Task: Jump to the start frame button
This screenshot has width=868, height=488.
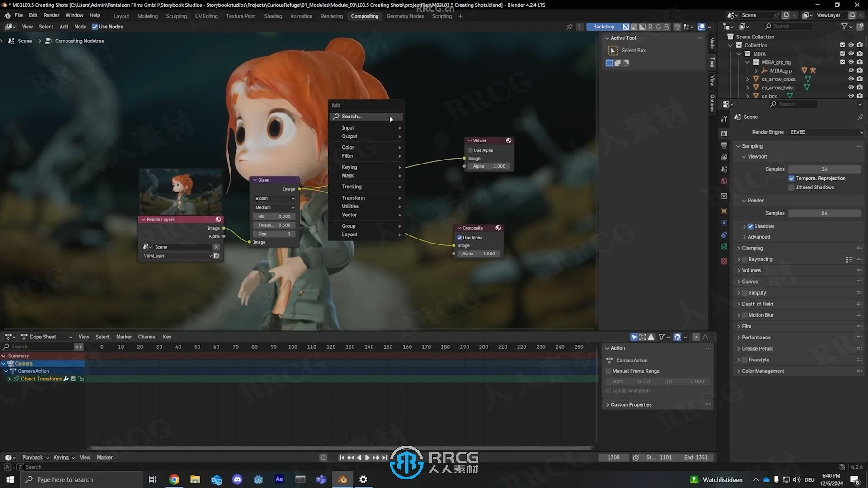Action: (x=342, y=458)
